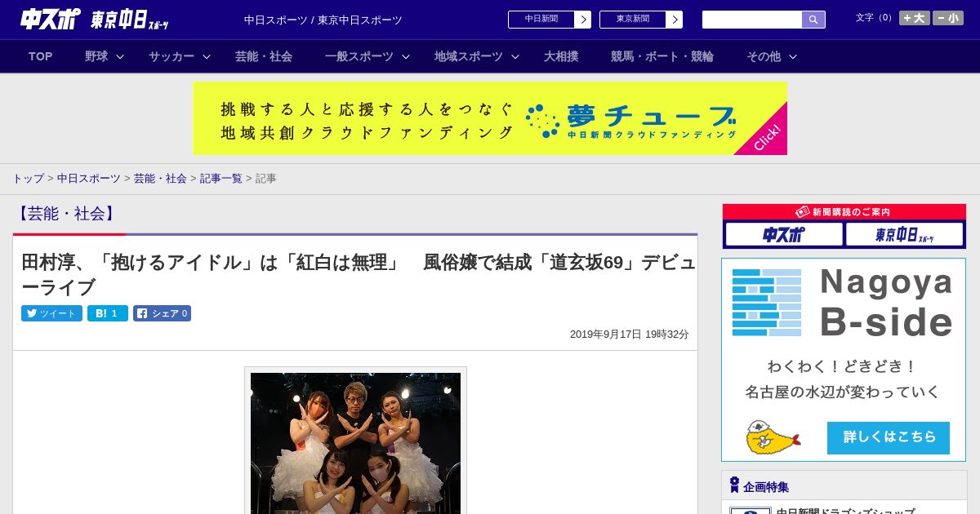Expand the その他 dropdown chevron
The width and height of the screenshot is (980, 514).
click(793, 56)
